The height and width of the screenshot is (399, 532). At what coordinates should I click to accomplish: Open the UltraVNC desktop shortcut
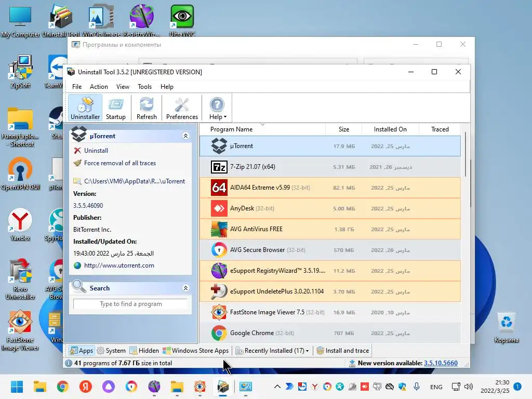tap(182, 21)
